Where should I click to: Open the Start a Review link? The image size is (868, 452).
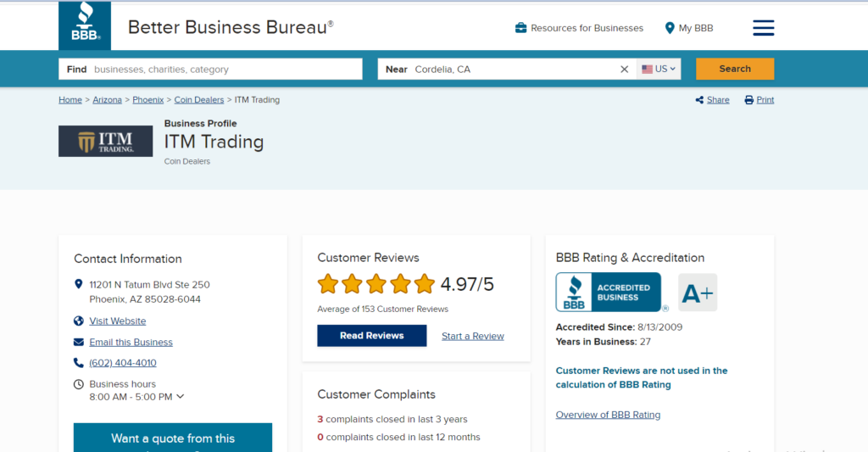[473, 336]
